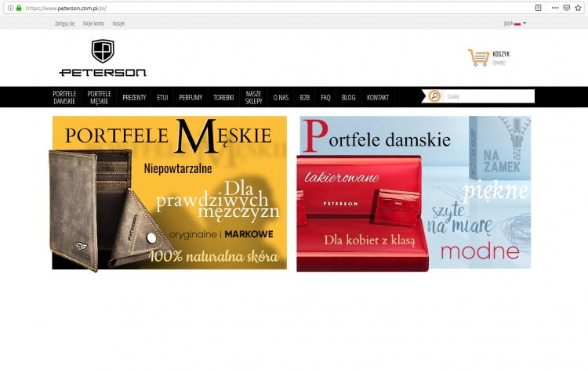Click the Peterson shield logo
Screen dimensions: 588x372
[103, 52]
